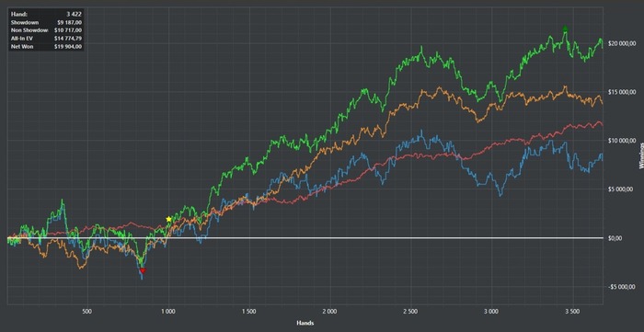The height and width of the screenshot is (332, 644).
Task: Select the Non Showdown $10 717,00 row
Action: coord(46,30)
